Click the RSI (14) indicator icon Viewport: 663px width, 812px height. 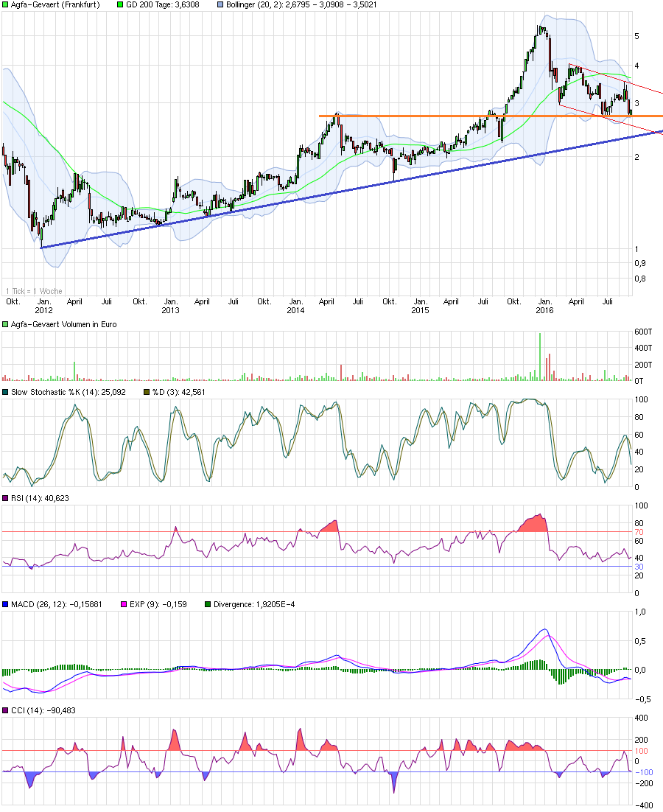[5, 500]
